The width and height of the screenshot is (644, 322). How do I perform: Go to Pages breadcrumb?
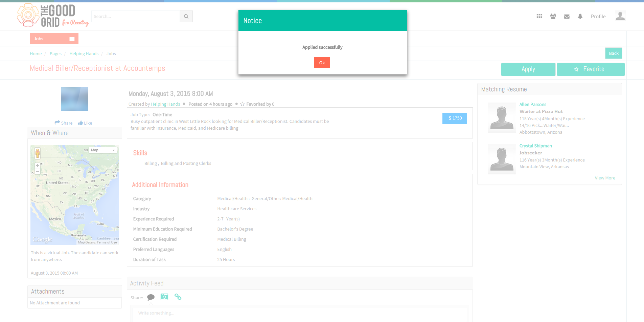coord(55,53)
